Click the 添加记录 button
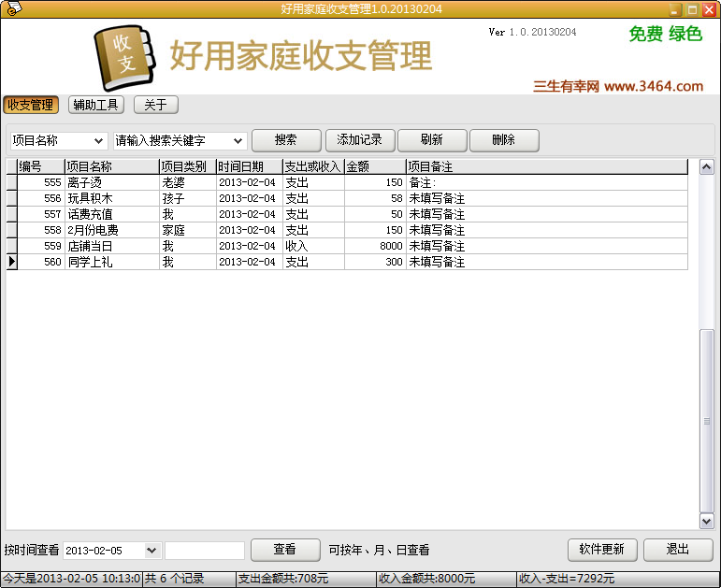The width and height of the screenshot is (721, 588). [x=360, y=140]
